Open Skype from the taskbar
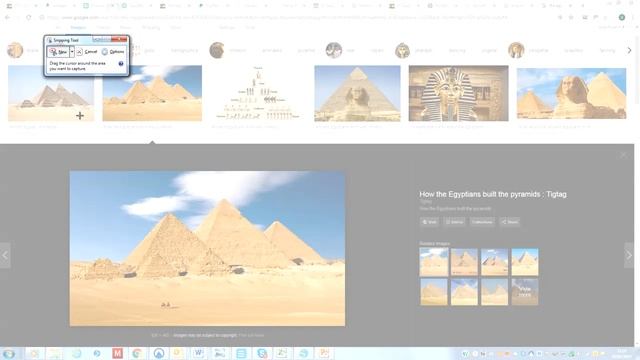Screen dimensions: 640x360 262,353
